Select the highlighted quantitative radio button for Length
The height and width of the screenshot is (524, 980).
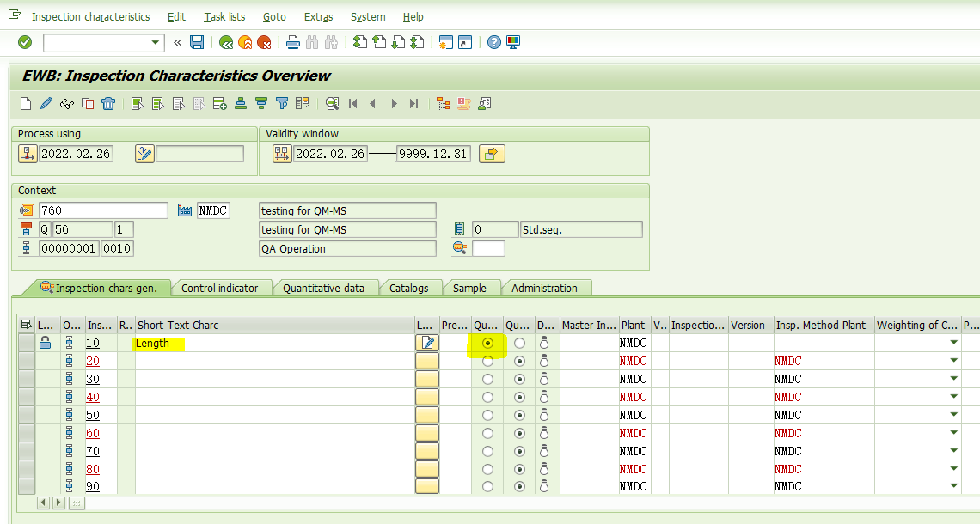(487, 343)
